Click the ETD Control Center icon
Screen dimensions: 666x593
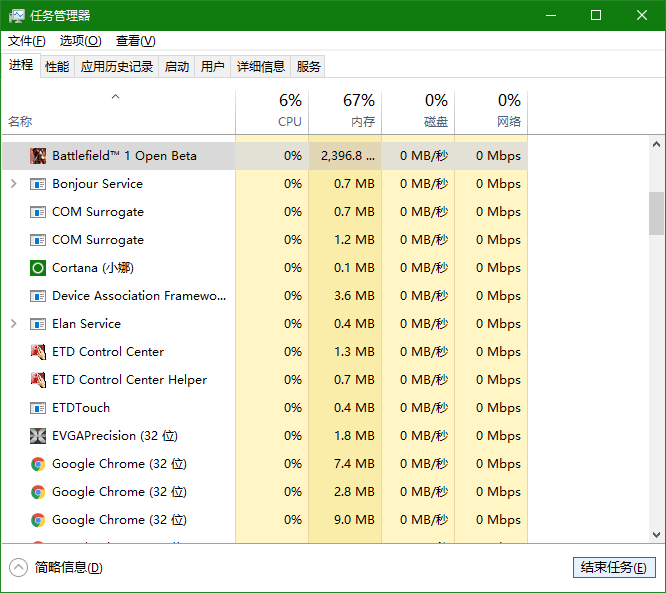coord(38,352)
